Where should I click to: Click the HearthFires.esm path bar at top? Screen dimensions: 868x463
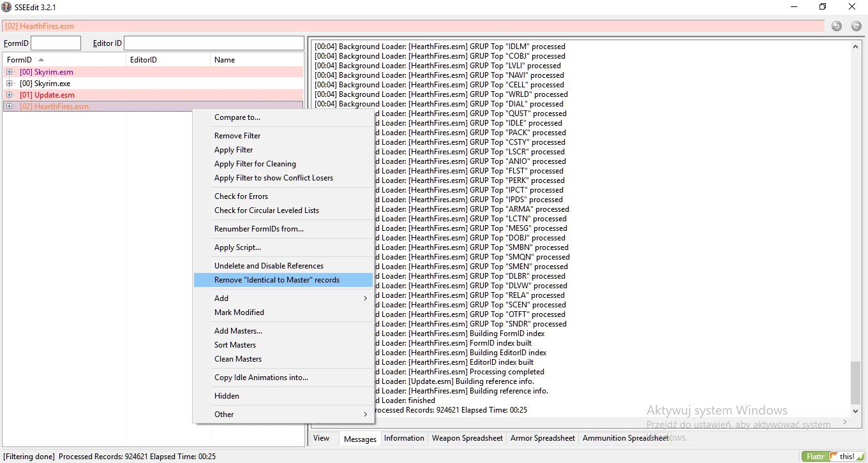[414, 26]
